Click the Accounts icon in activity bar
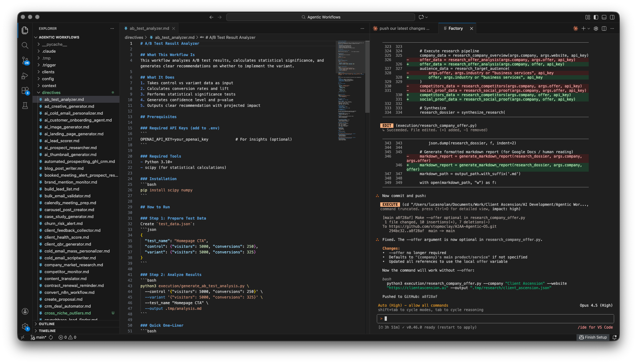 25,311
